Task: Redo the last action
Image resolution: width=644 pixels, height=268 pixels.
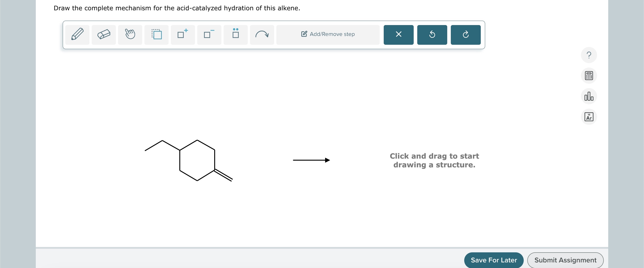Action: [466, 35]
